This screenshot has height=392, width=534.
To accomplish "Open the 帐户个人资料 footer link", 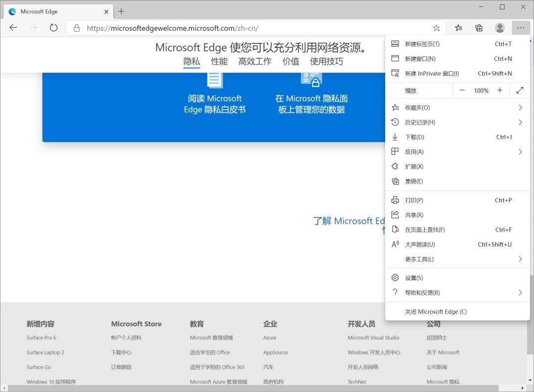I will click(126, 338).
